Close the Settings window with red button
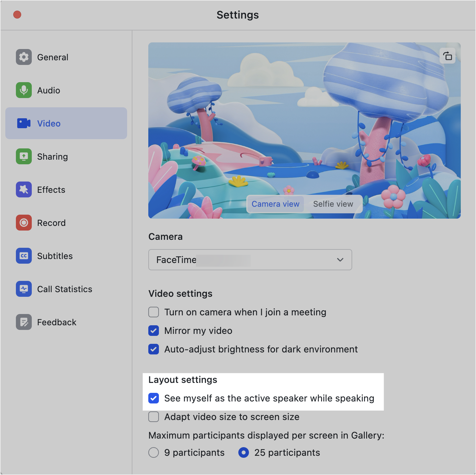This screenshot has height=475, width=476. 17,15
